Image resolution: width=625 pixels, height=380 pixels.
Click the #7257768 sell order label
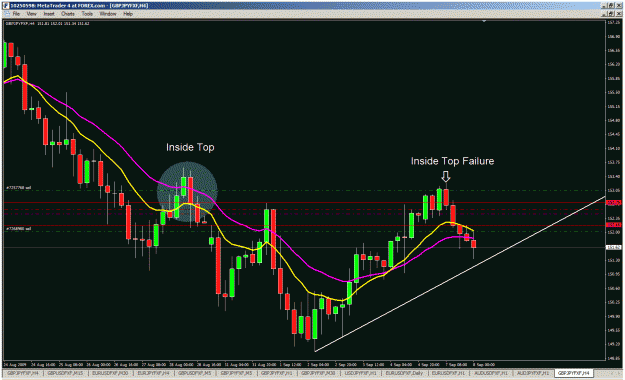tap(18, 187)
